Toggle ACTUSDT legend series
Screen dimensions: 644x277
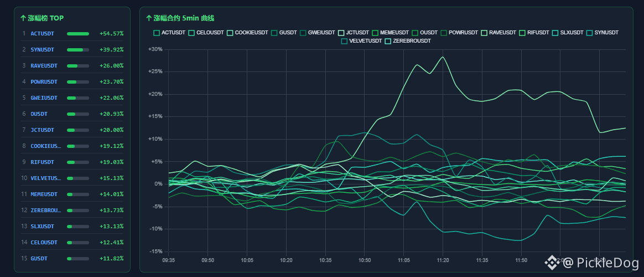169,33
